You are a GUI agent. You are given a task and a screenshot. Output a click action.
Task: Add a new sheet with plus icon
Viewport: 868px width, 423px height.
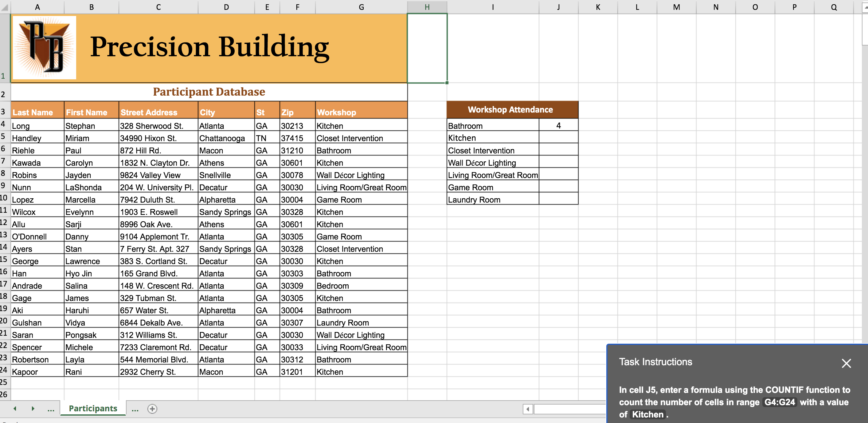(152, 409)
